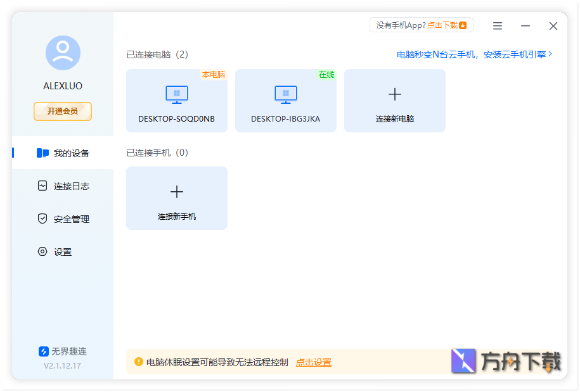Open 连接日志 menu item

click(x=63, y=186)
